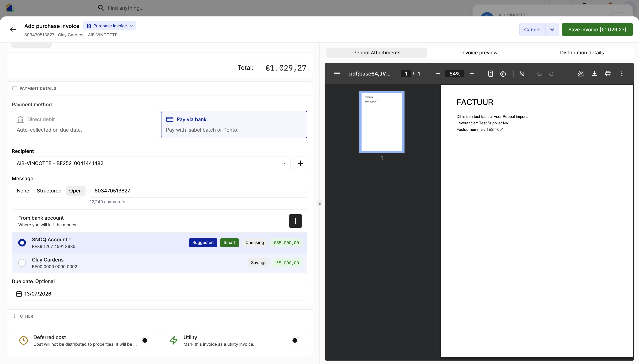Click the Cancel button
This screenshot has height=364, width=639.
click(x=532, y=30)
